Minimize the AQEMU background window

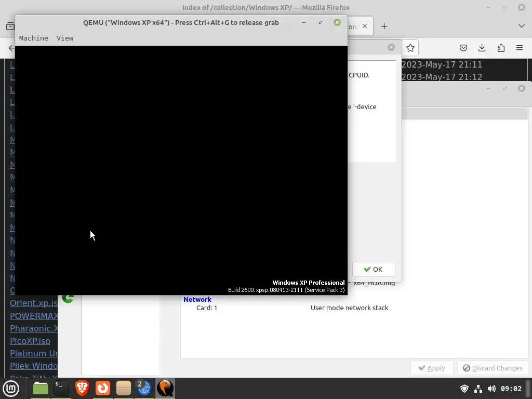coord(488,88)
